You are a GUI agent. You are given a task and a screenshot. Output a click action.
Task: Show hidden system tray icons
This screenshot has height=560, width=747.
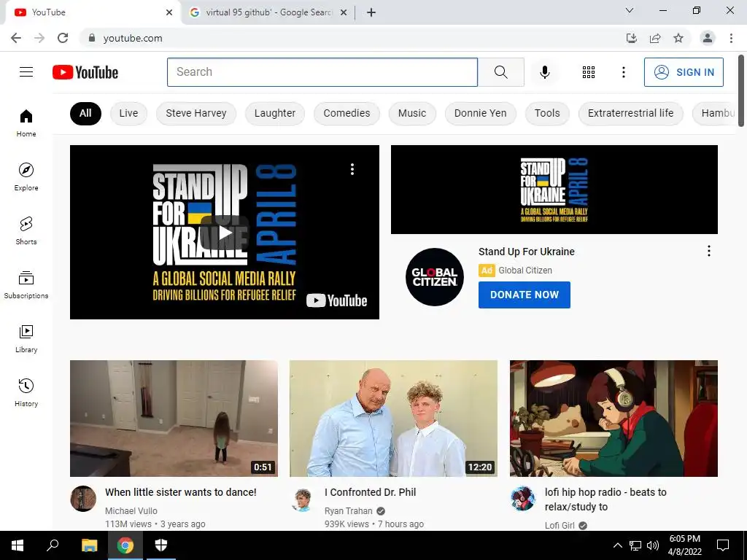pos(617,545)
